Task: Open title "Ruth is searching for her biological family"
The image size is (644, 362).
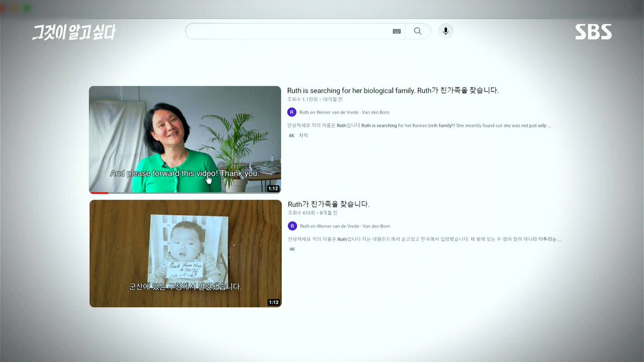Action: click(x=351, y=91)
